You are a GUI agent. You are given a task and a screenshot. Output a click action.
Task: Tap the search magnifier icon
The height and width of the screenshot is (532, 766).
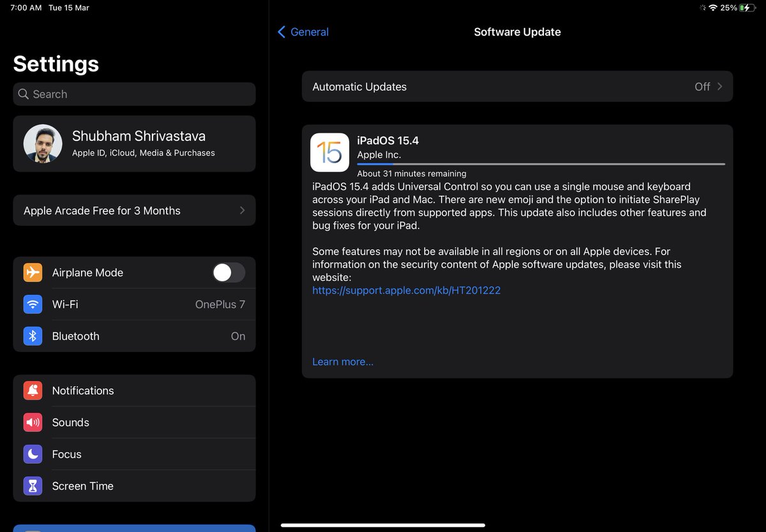(24, 94)
